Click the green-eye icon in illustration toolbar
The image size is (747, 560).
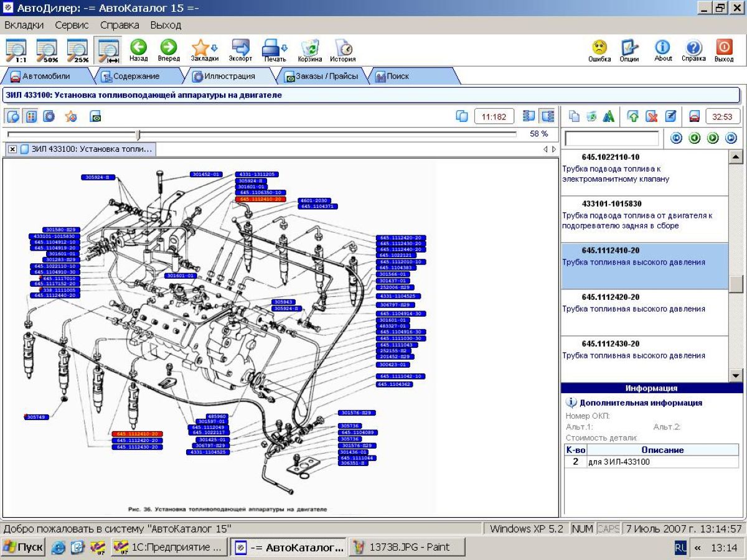96,116
